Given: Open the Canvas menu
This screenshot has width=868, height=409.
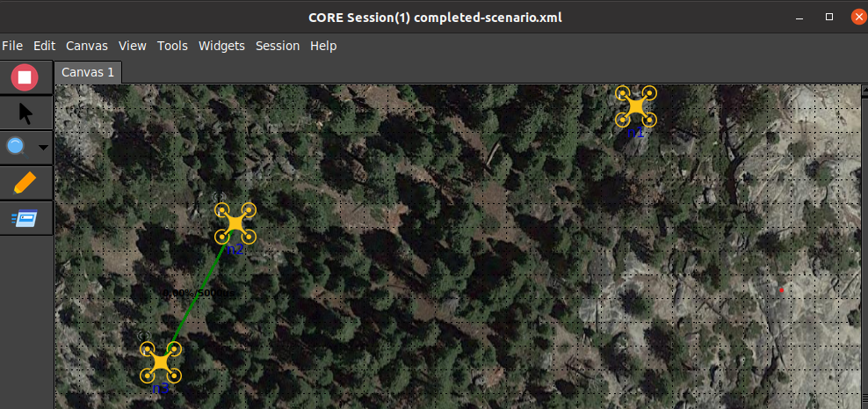Looking at the screenshot, I should coord(87,46).
